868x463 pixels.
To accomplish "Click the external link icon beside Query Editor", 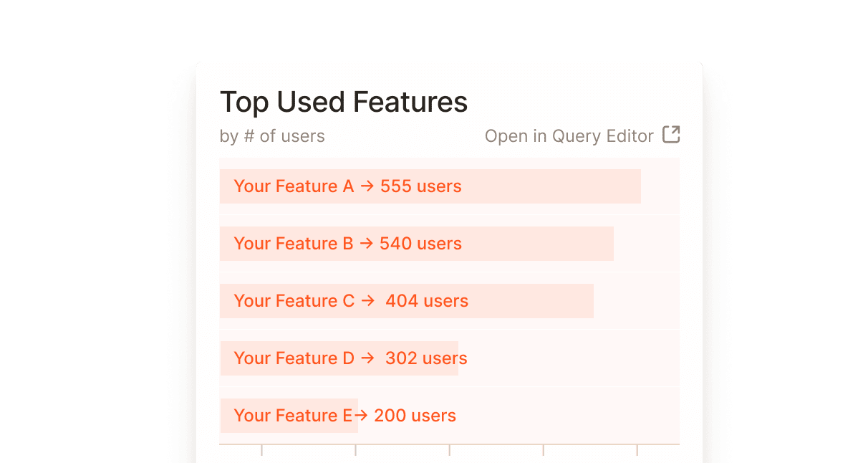I will point(671,135).
